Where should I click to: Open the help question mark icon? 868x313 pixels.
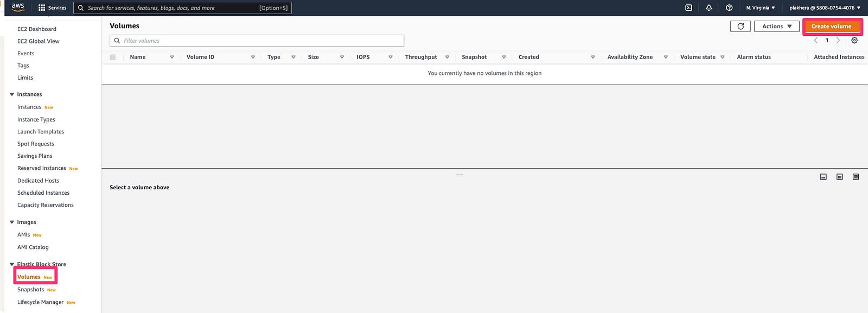pyautogui.click(x=729, y=8)
